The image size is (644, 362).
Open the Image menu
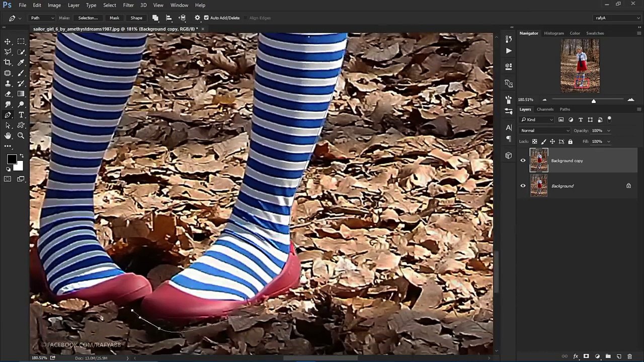pos(54,5)
